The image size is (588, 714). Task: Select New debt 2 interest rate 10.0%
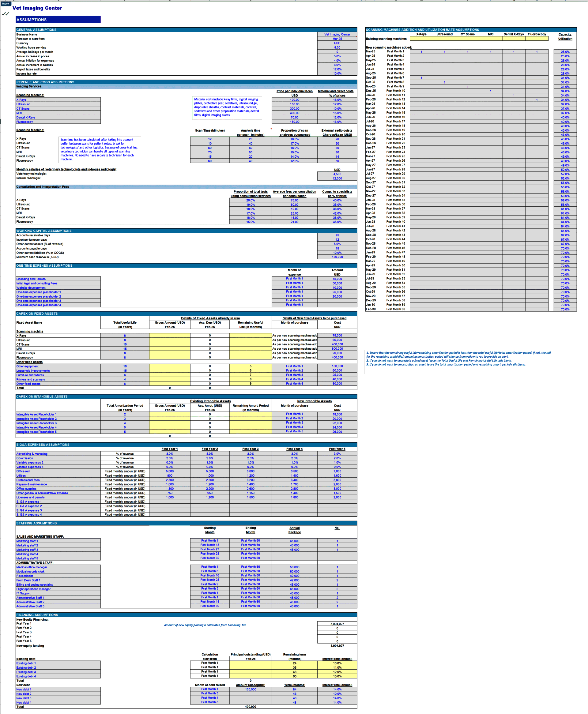click(x=337, y=694)
